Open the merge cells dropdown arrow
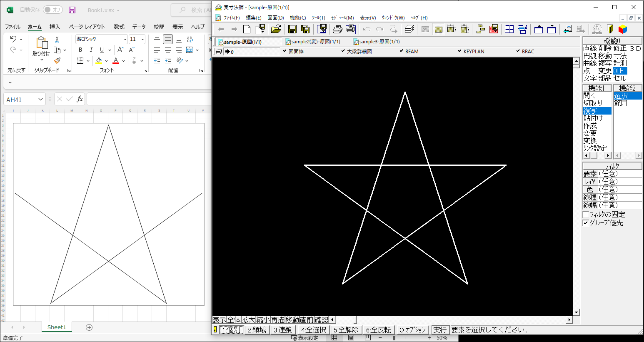 (x=197, y=50)
